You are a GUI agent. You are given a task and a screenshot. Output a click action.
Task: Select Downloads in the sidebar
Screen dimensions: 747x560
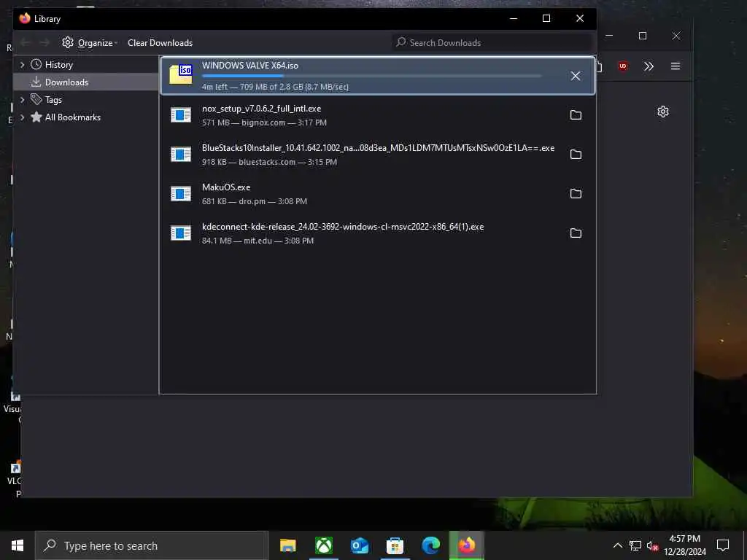pyautogui.click(x=66, y=82)
